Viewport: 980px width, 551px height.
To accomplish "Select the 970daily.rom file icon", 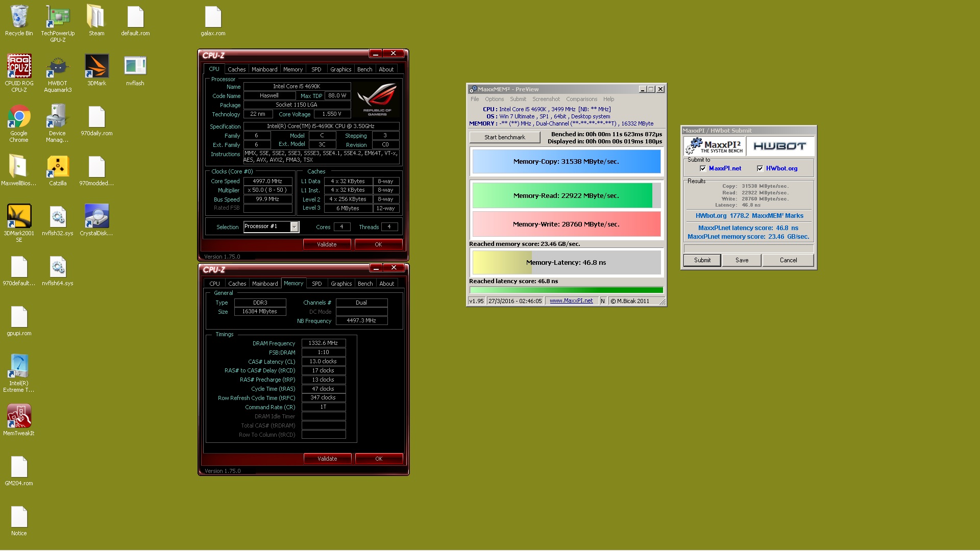I will click(x=96, y=120).
